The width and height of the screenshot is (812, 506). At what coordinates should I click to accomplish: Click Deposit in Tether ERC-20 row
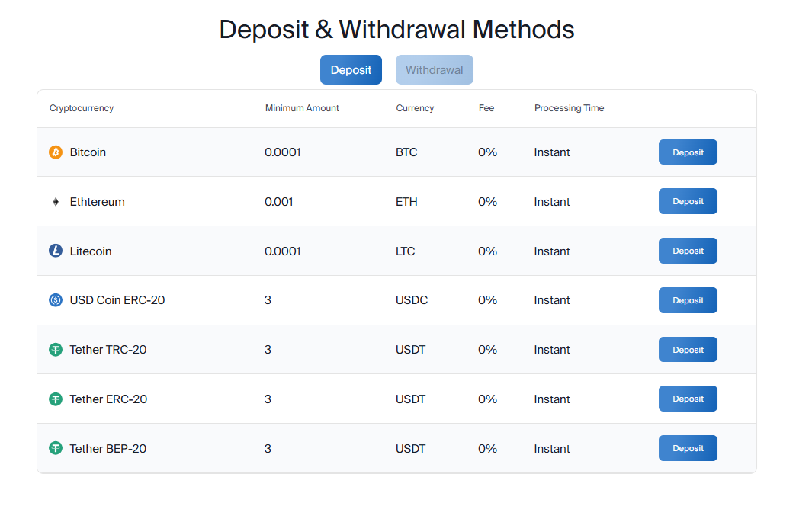688,399
